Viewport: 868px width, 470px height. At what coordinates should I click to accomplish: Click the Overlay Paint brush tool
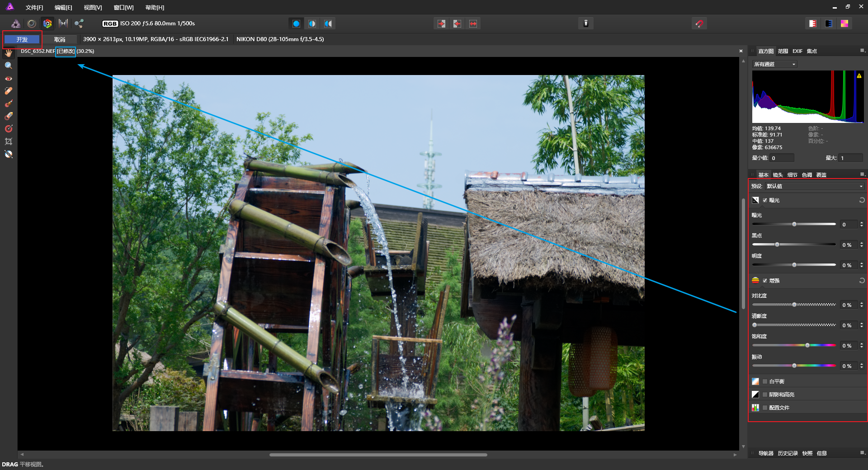pyautogui.click(x=8, y=103)
